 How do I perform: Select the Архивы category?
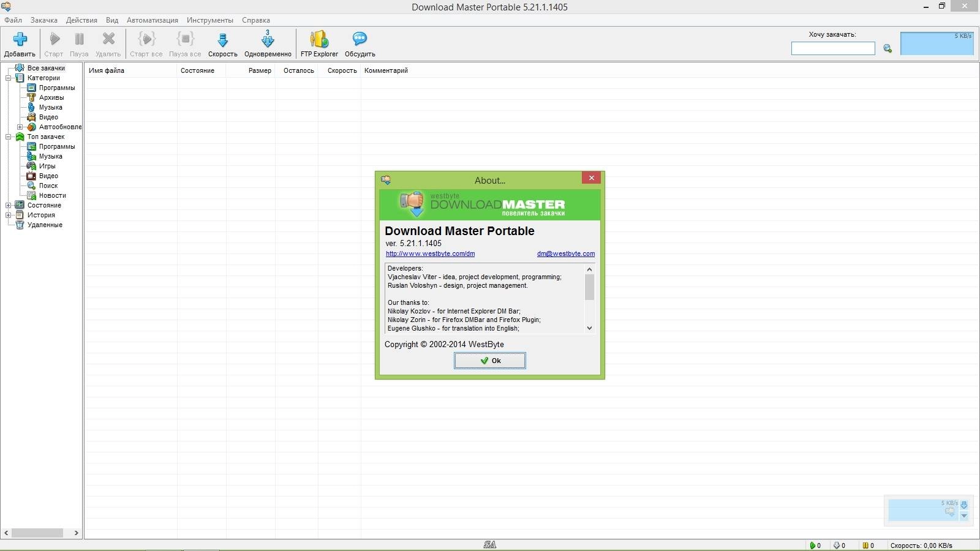click(x=51, y=97)
